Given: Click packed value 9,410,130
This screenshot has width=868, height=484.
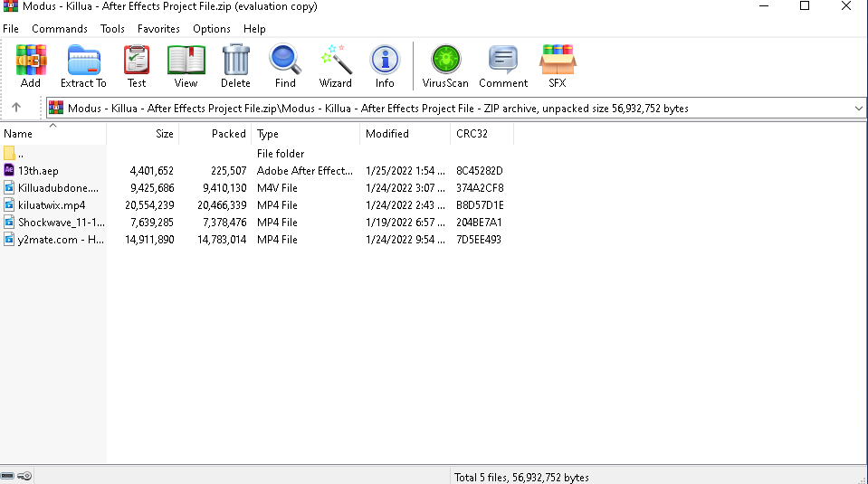Looking at the screenshot, I should (224, 188).
